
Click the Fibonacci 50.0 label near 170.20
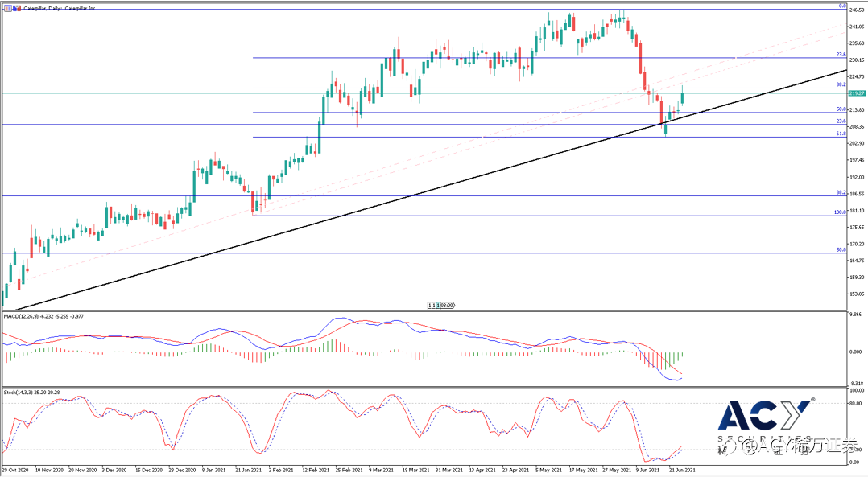coord(841,250)
